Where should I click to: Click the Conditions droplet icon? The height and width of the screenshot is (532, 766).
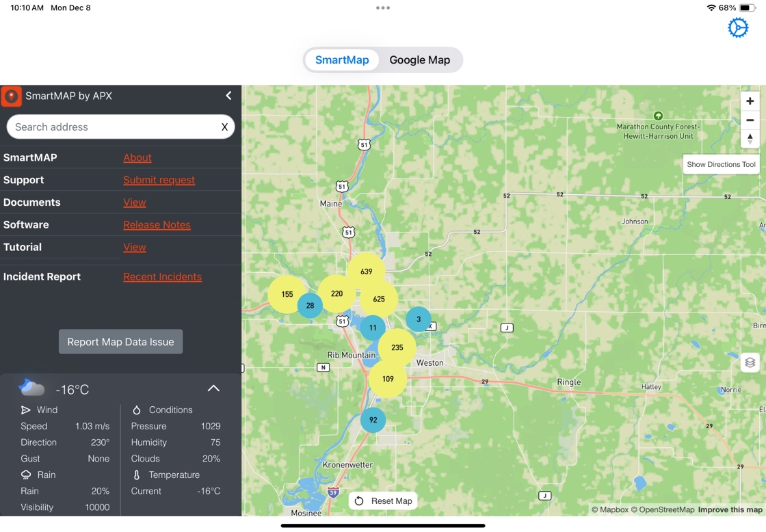137,410
